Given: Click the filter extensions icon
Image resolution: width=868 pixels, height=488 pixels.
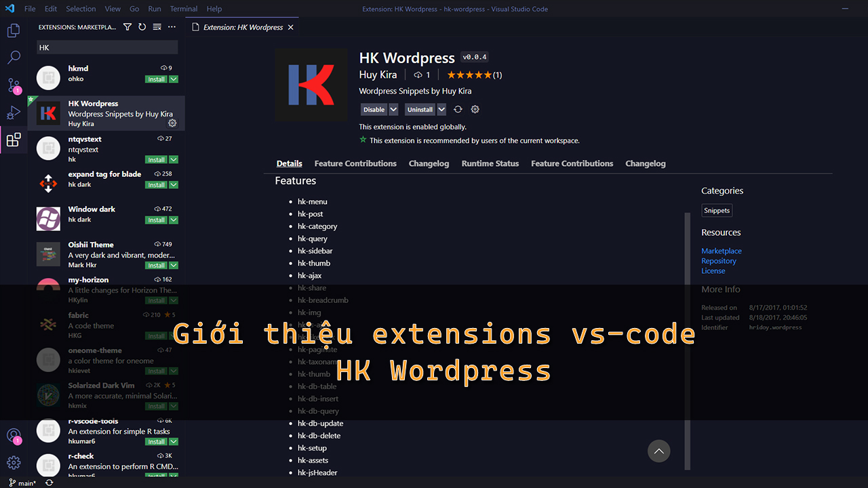Looking at the screenshot, I should [x=127, y=27].
